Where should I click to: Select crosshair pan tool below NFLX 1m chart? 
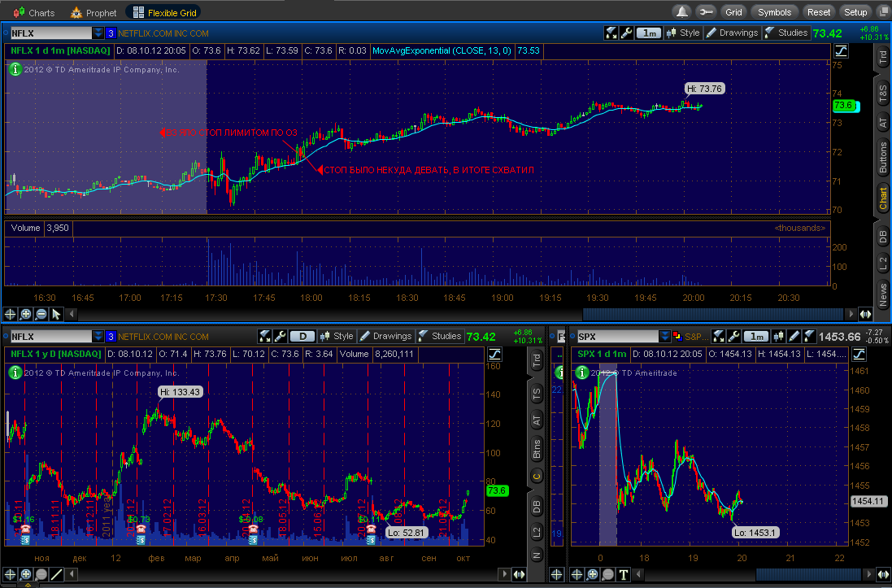[11, 314]
